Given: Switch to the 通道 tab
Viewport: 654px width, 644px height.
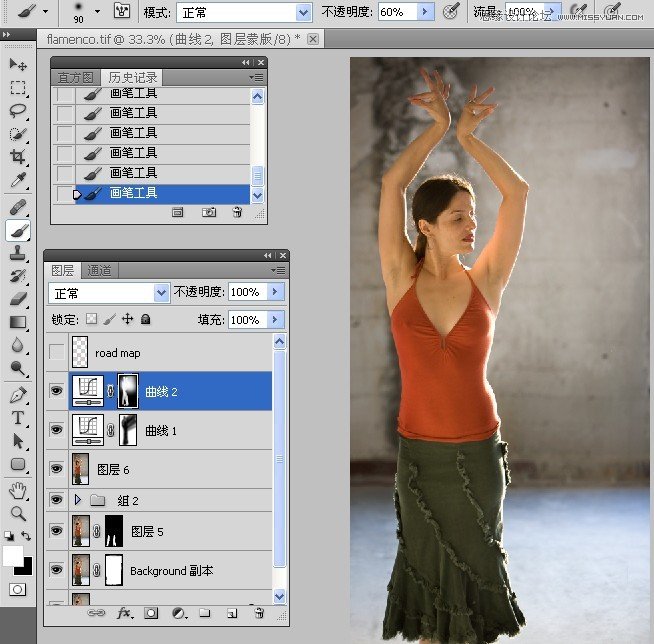Looking at the screenshot, I should coord(100,270).
